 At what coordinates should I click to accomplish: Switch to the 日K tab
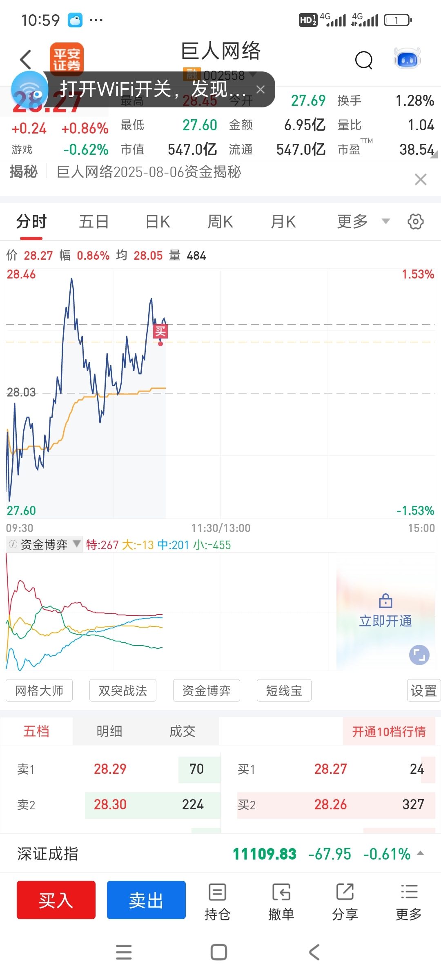click(158, 222)
